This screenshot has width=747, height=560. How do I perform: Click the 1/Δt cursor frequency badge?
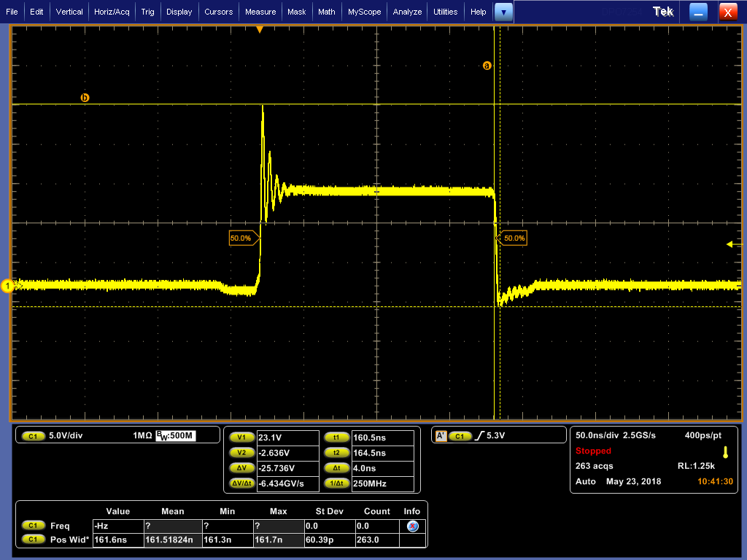point(336,483)
